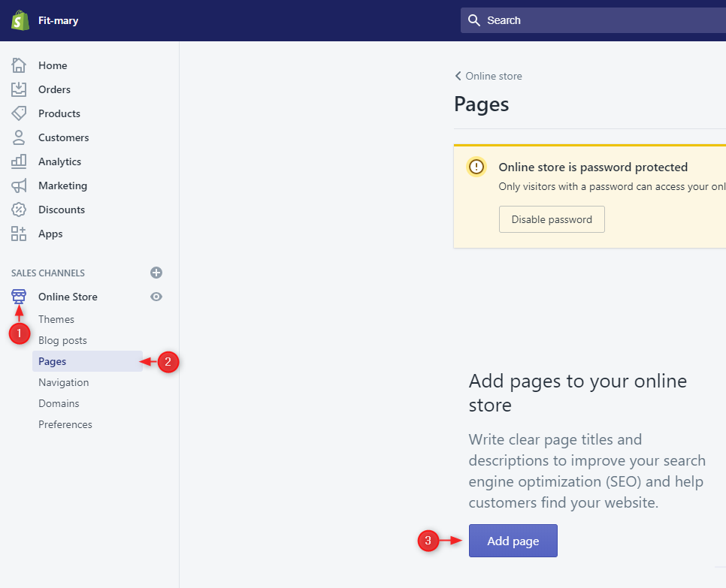Image resolution: width=726 pixels, height=588 pixels.
Task: Click the Products tag icon
Action: 19,113
